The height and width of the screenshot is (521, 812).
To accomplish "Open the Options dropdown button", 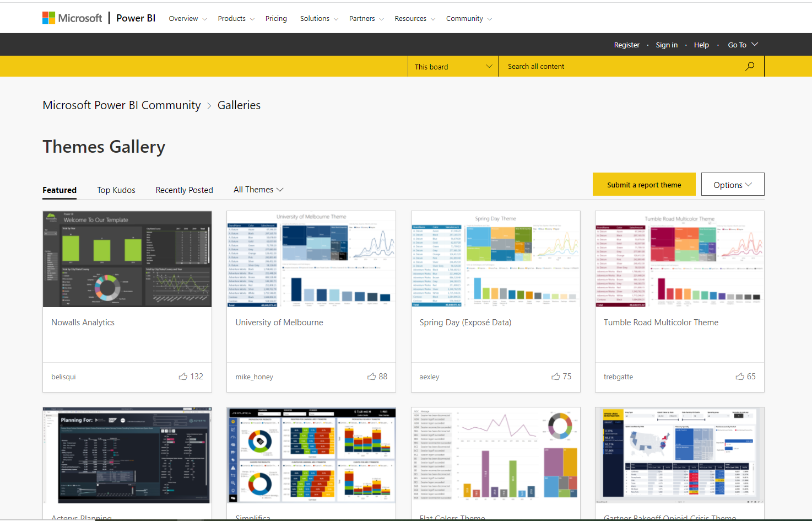I will coord(733,185).
